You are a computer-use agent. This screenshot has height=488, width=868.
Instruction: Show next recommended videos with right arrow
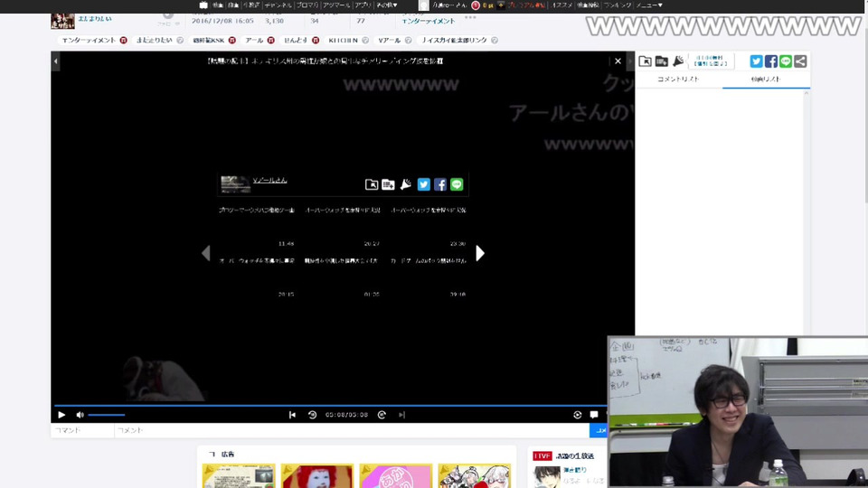(x=480, y=253)
